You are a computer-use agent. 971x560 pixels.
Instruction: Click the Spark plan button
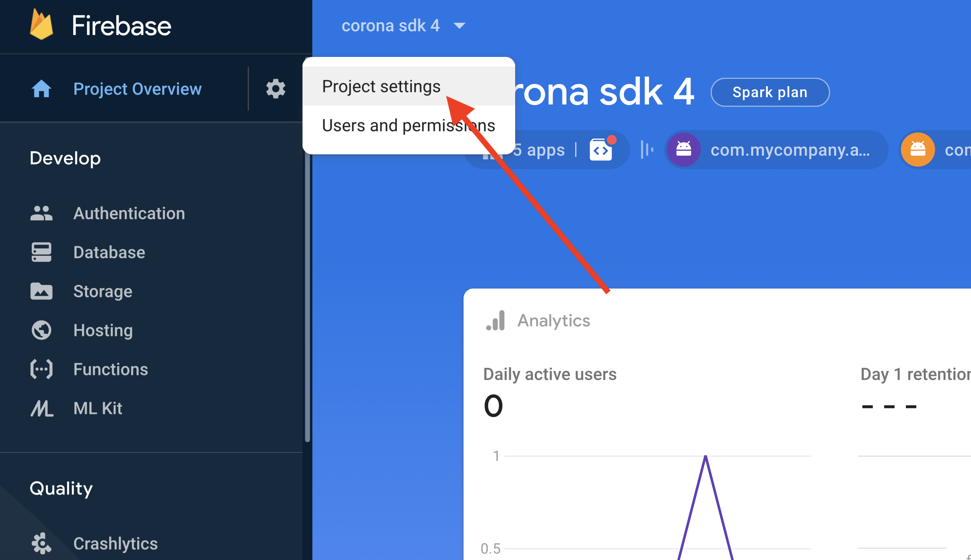coord(770,92)
